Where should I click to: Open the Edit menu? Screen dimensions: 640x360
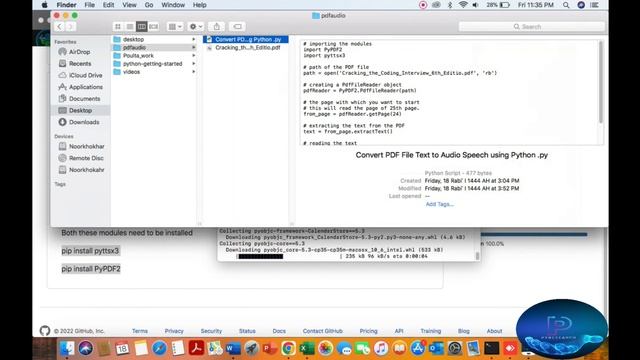pyautogui.click(x=109, y=5)
